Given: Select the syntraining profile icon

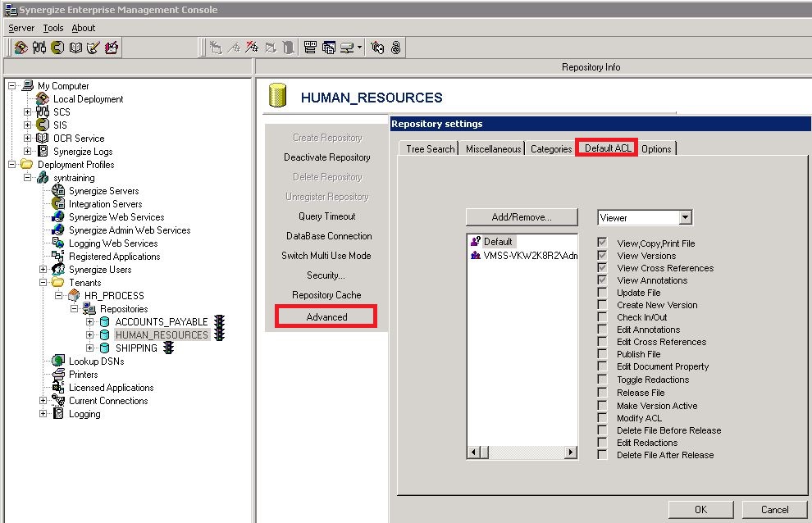Looking at the screenshot, I should (x=43, y=178).
